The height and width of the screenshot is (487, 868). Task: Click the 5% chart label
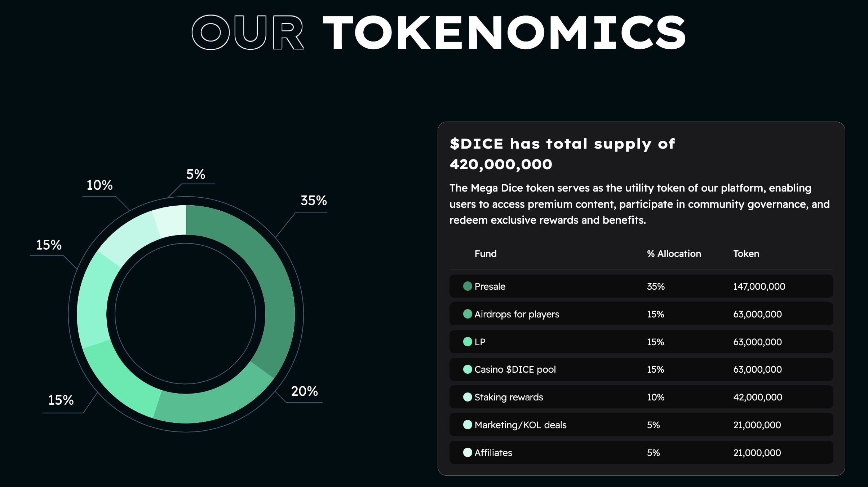195,175
